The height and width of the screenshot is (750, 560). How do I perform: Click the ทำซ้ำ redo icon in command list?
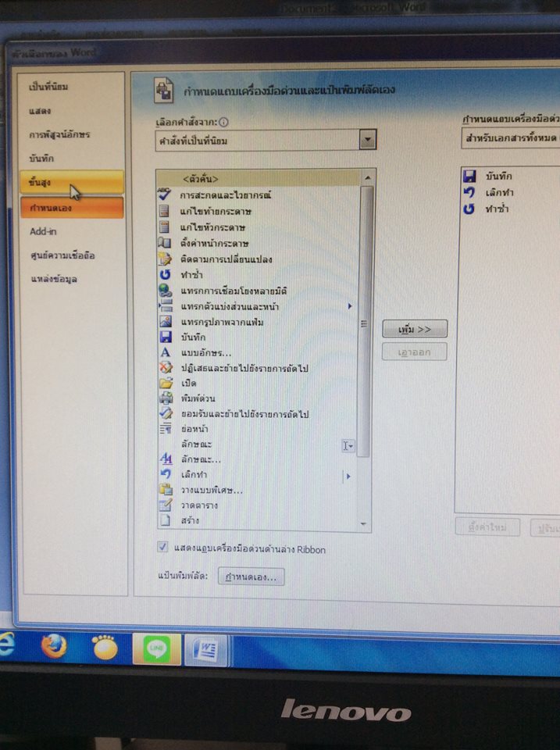[x=165, y=274]
